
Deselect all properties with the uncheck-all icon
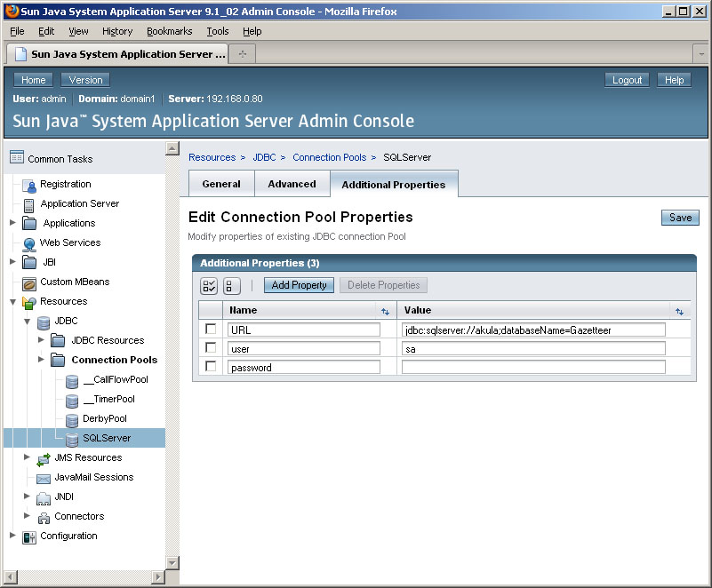tap(231, 286)
